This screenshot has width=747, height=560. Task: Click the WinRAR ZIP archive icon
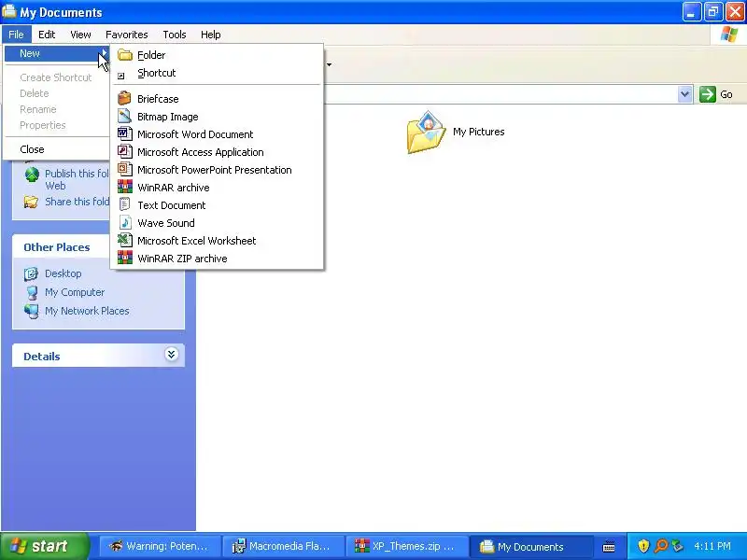pos(125,258)
